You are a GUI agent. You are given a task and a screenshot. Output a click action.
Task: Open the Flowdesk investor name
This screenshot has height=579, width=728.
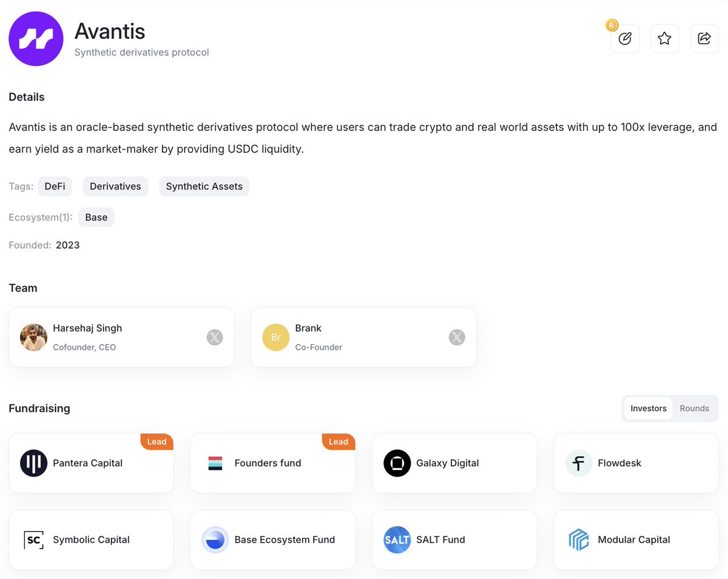[619, 463]
